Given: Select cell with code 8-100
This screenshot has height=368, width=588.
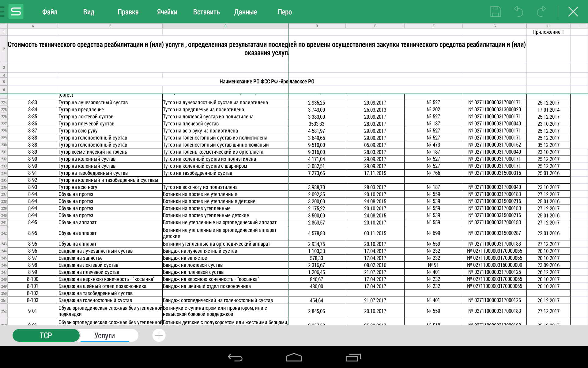Looking at the screenshot, I should point(33,279).
